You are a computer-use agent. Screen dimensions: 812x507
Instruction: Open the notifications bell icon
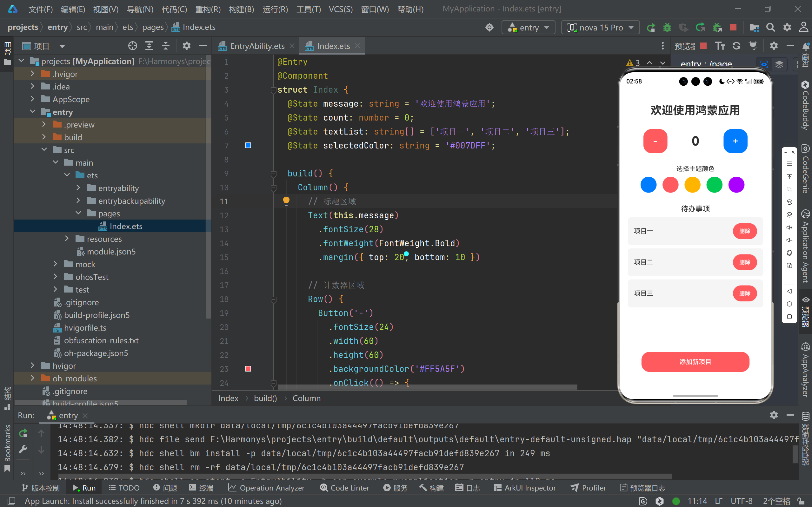806,46
